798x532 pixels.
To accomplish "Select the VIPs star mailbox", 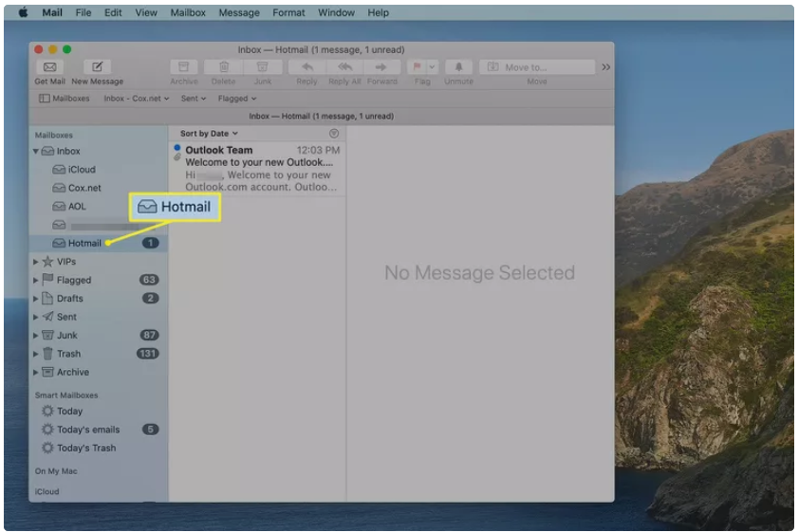I will (x=47, y=262).
